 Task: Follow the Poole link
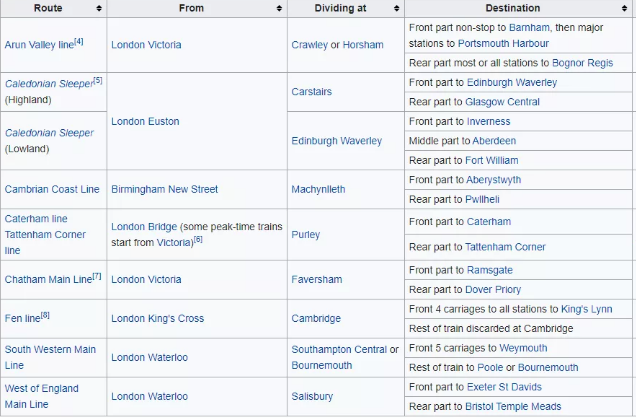click(x=490, y=367)
